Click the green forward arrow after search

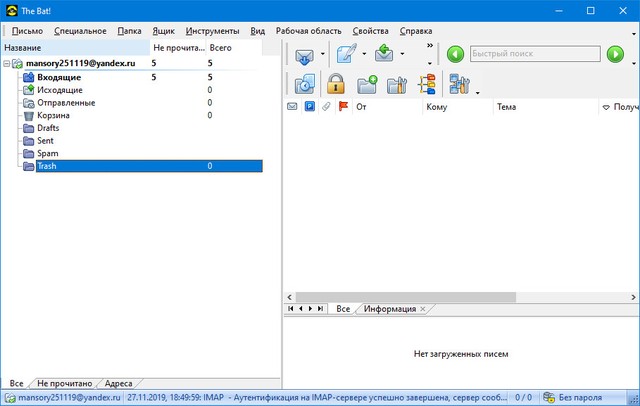(x=614, y=54)
